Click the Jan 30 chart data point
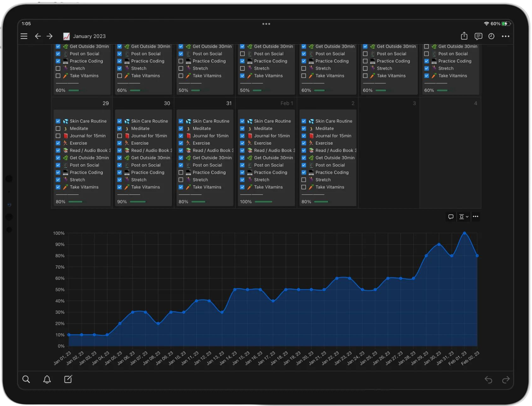 coord(439,244)
